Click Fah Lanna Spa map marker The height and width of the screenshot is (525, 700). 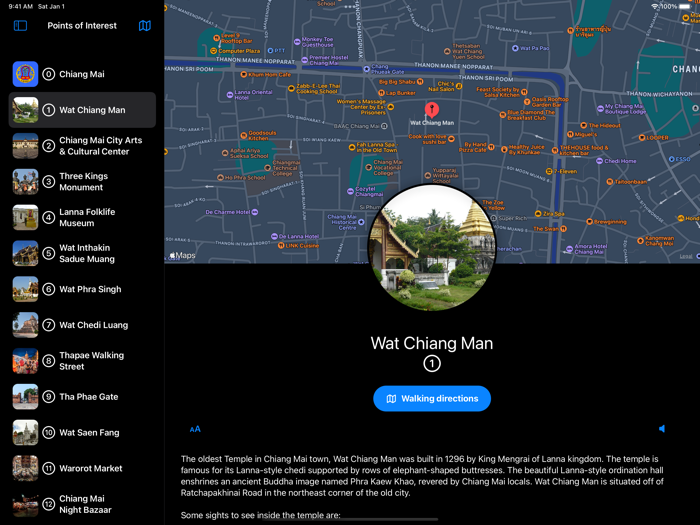coord(351,147)
